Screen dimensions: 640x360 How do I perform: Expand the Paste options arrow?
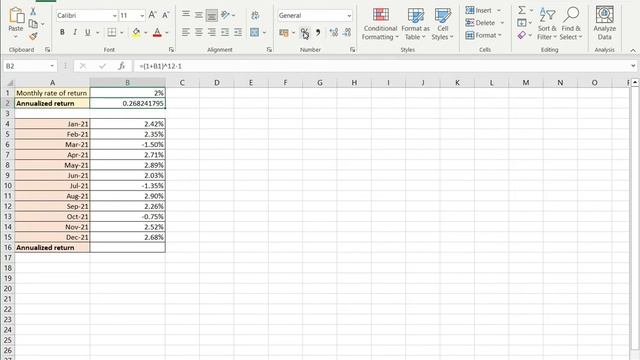pyautogui.click(x=16, y=37)
